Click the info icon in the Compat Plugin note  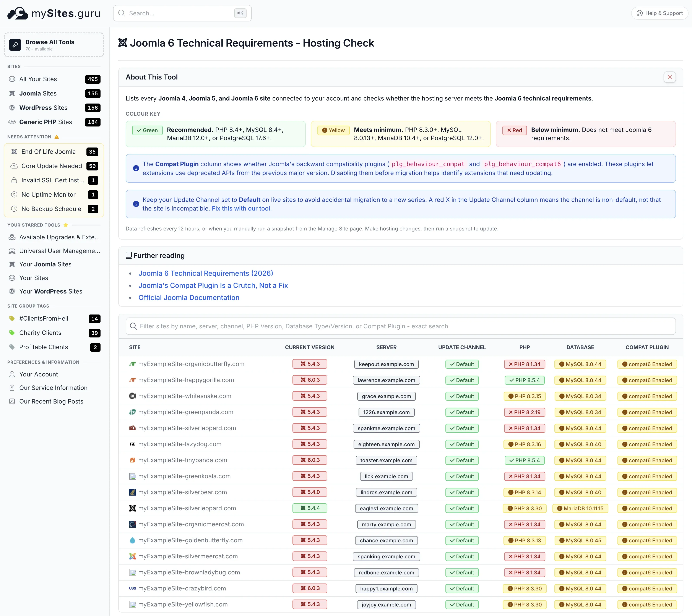click(x=136, y=168)
